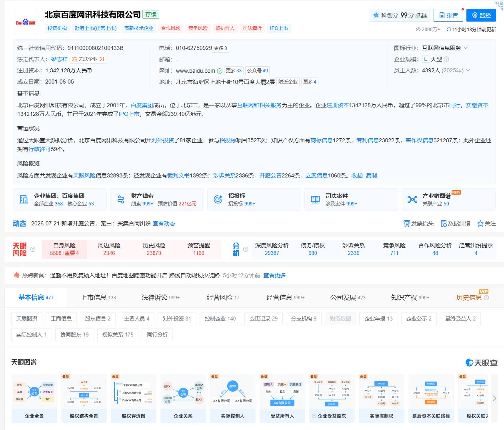This screenshot has height=430, width=504.
Task: Click the 存续 status badge
Action: (x=151, y=14)
